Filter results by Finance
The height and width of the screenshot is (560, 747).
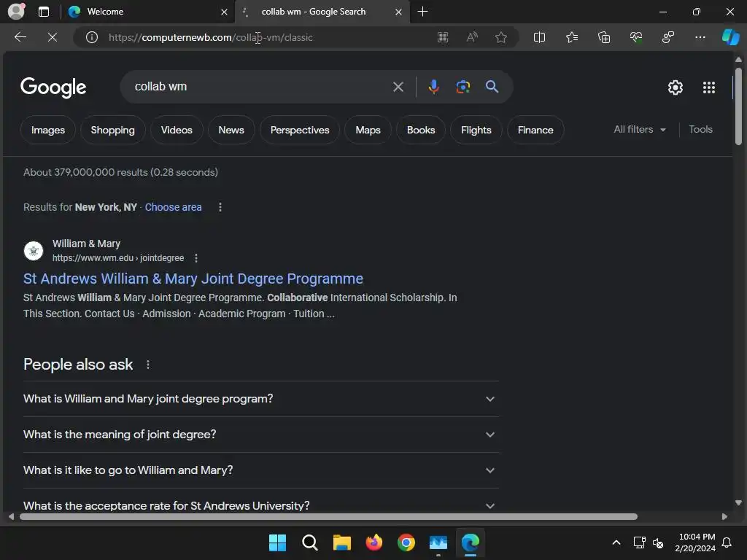[535, 130]
